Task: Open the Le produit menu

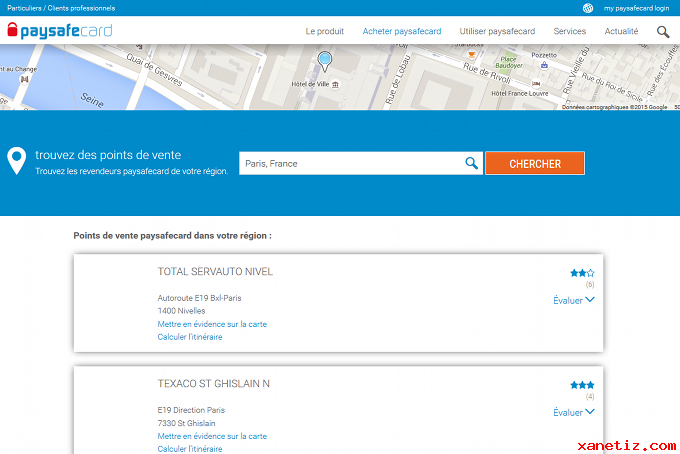Action: (x=324, y=31)
